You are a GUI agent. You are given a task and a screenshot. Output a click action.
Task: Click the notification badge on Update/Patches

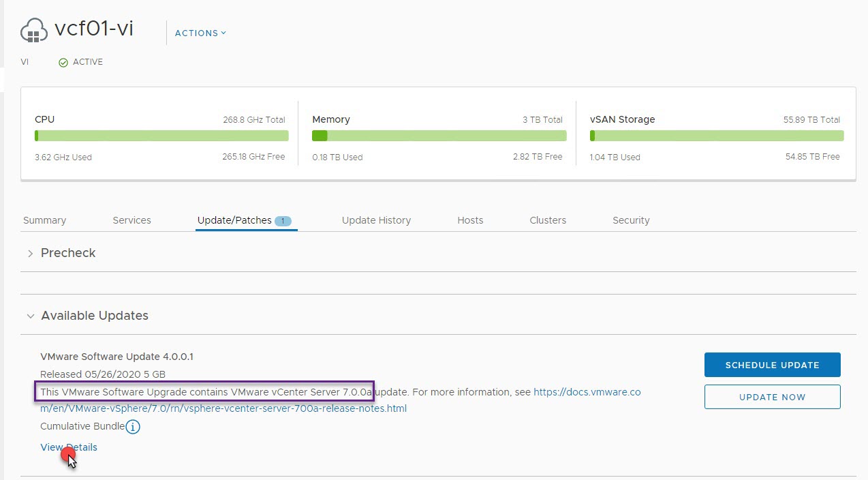point(283,221)
